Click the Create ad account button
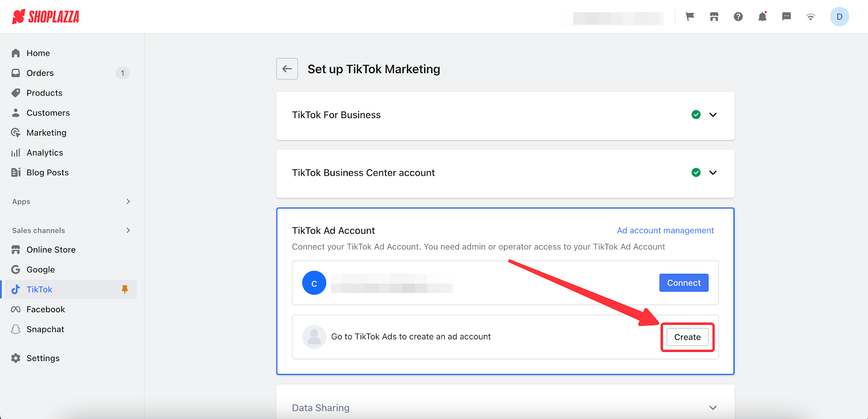 [x=687, y=337]
